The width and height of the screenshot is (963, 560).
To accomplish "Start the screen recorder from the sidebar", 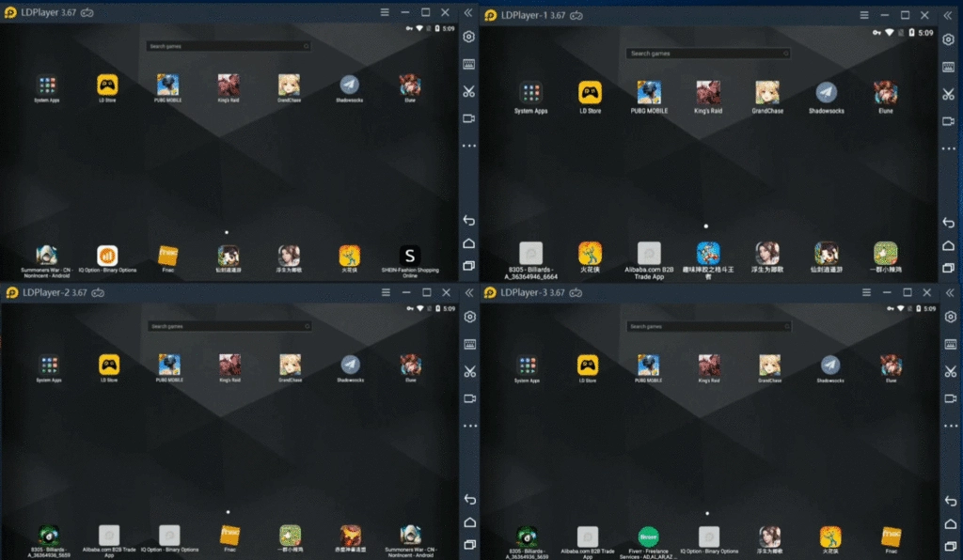I will 468,119.
